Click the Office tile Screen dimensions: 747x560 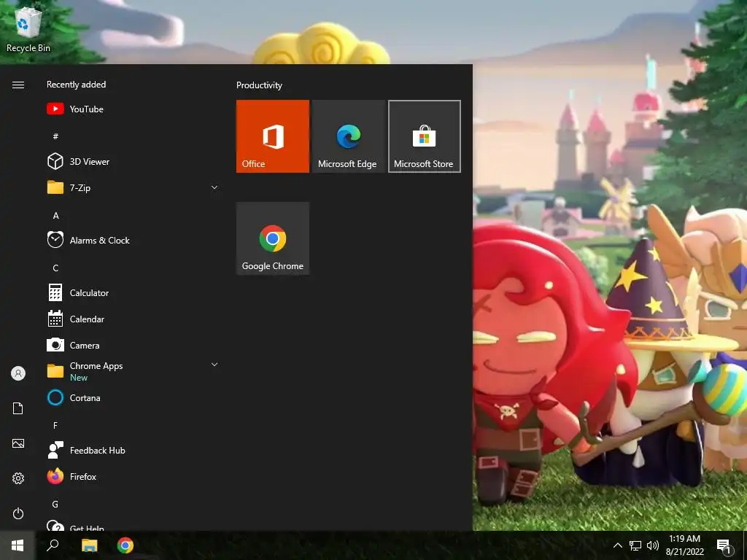[x=273, y=136]
